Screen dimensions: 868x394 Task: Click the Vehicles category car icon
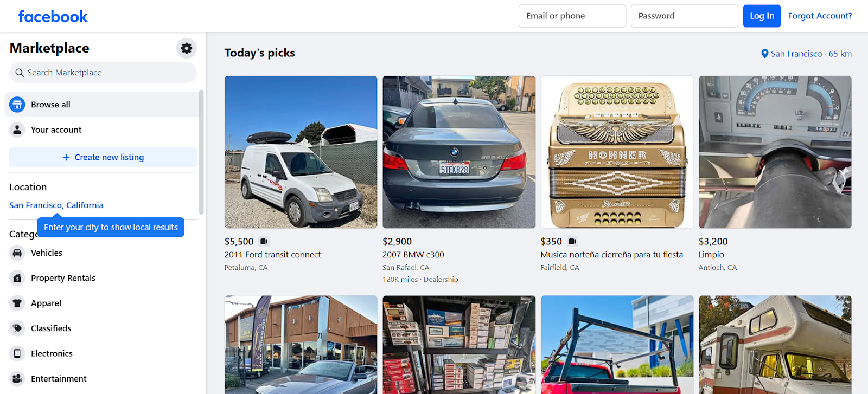click(x=17, y=253)
